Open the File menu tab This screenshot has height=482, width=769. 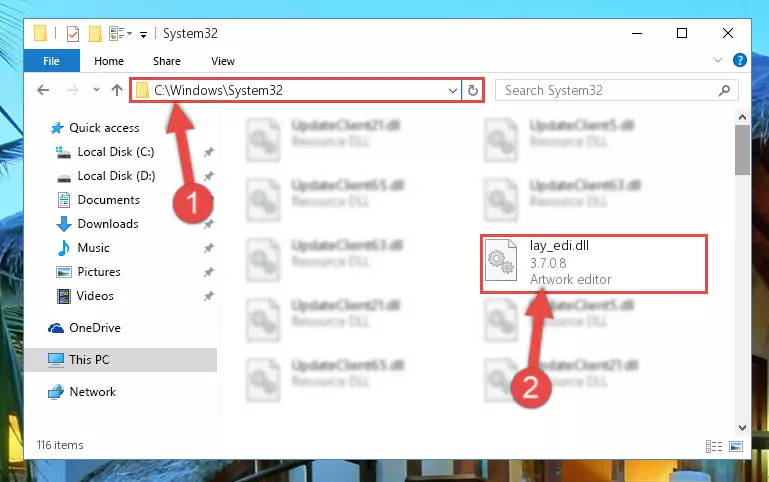coord(51,61)
